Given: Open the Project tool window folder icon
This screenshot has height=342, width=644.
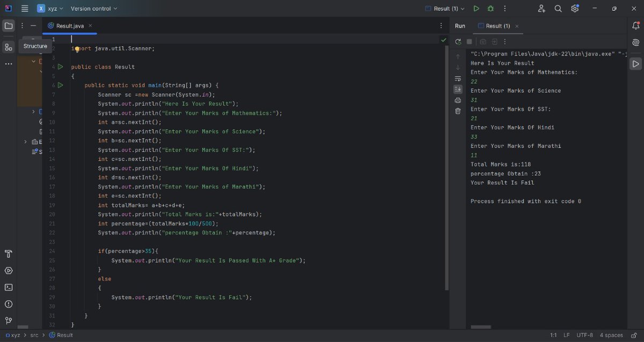Looking at the screenshot, I should coord(9,26).
